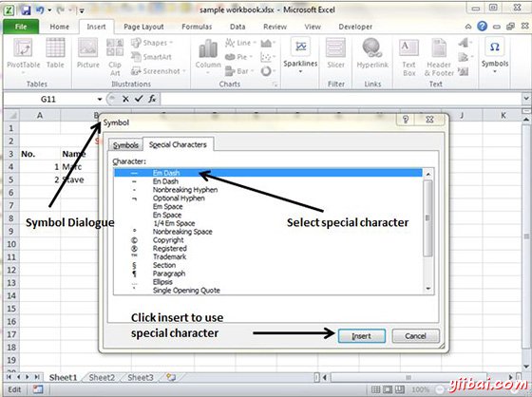Click the Symbol dialog help icon
The width and height of the screenshot is (532, 397).
click(x=406, y=120)
